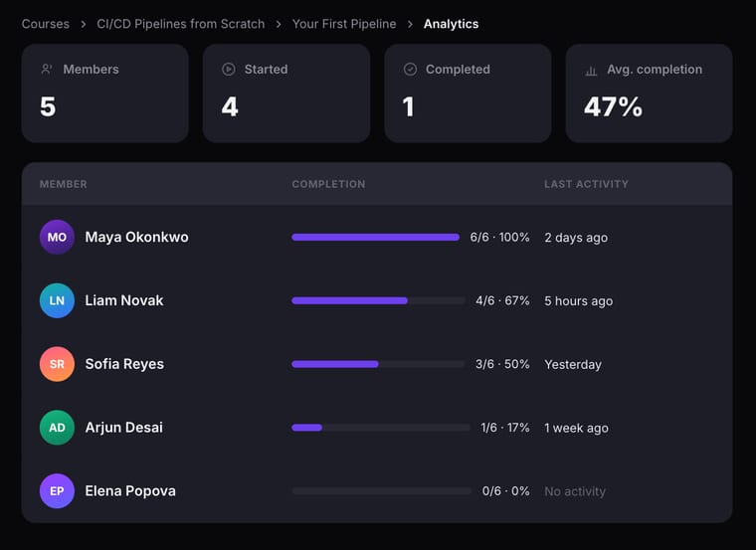Click the Started play icon
The image size is (756, 550).
point(229,70)
